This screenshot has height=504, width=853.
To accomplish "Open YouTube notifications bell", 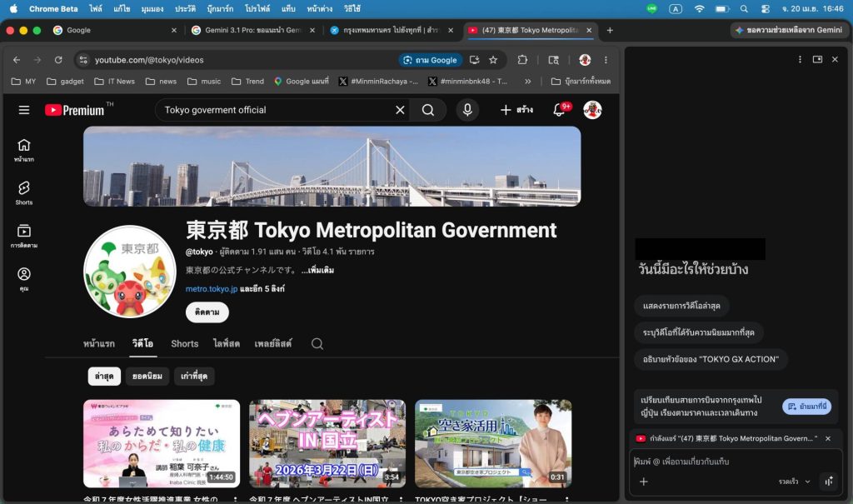I will tap(559, 110).
